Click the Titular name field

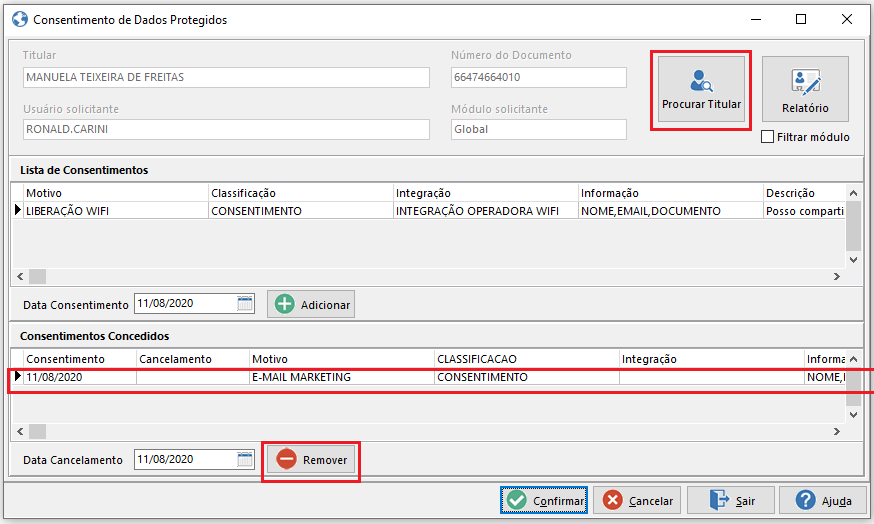226,77
